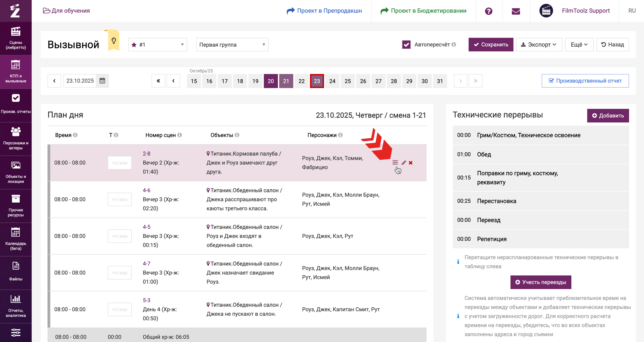Go to the Объекты и локации section
This screenshot has height=342, width=644.
coord(16,172)
